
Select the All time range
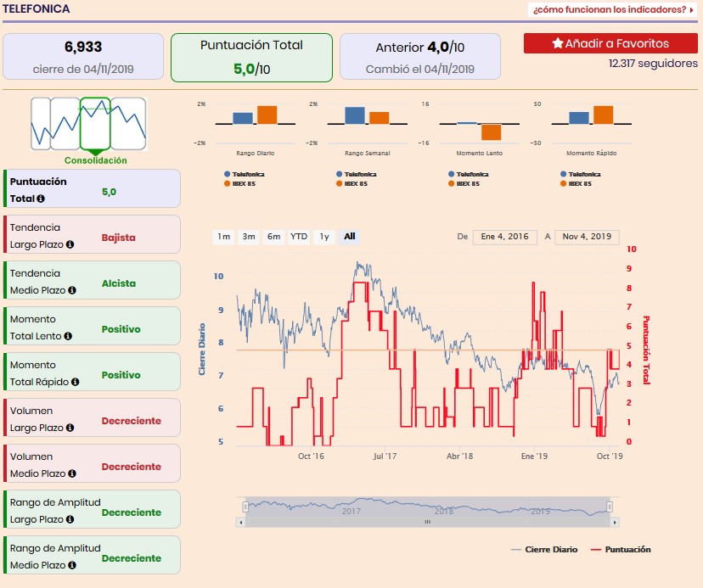[x=349, y=237]
